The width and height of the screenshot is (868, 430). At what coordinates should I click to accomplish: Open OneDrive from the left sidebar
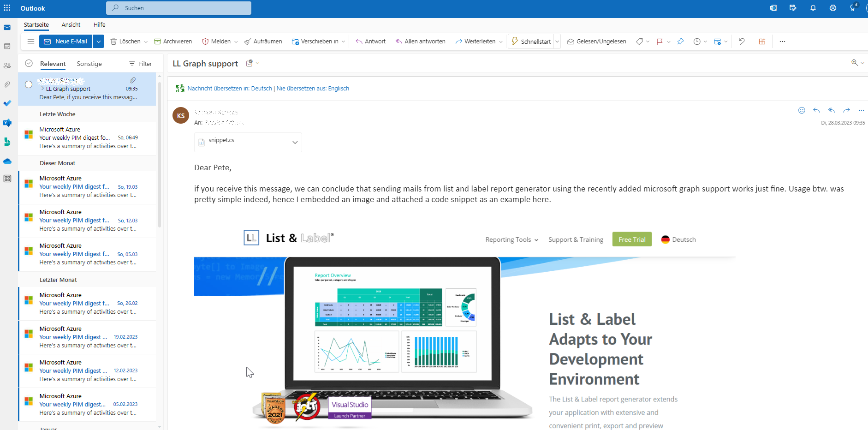(7, 161)
